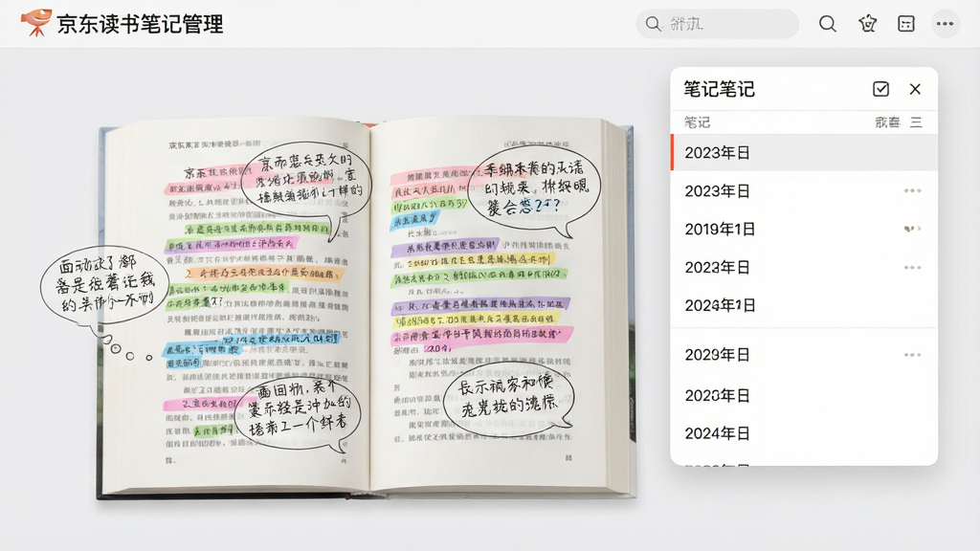Click the 笔记 column header
The image size is (980, 551).
697,121
